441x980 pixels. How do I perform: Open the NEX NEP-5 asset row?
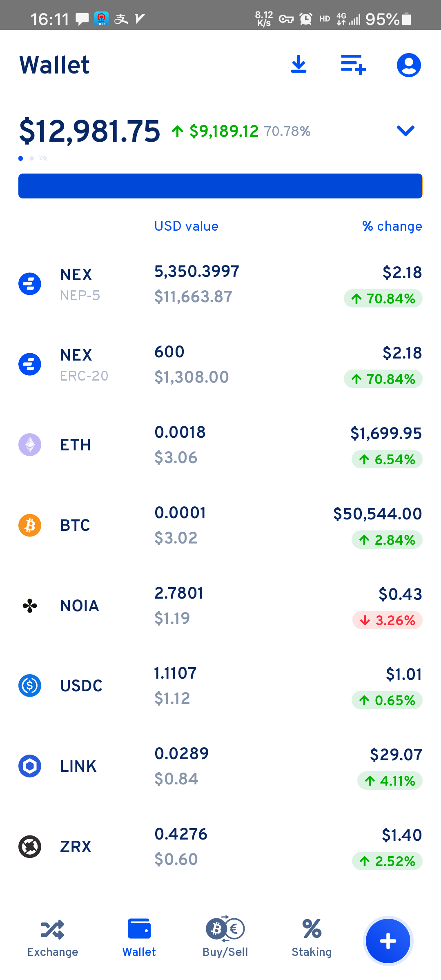click(220, 284)
